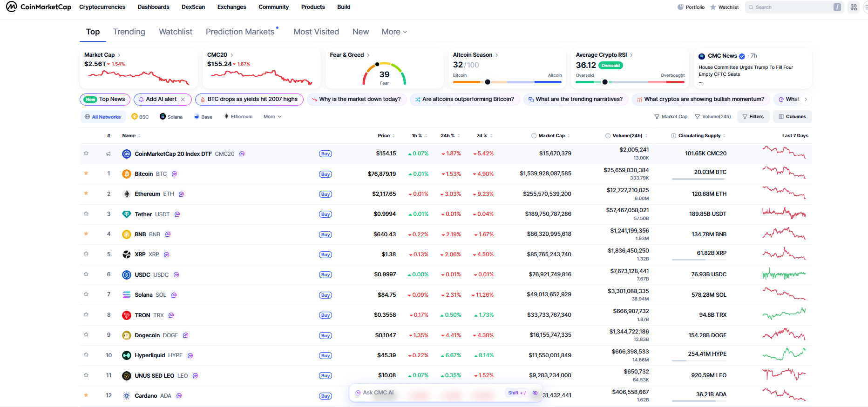Click the Fear & Greed gauge

point(384,73)
